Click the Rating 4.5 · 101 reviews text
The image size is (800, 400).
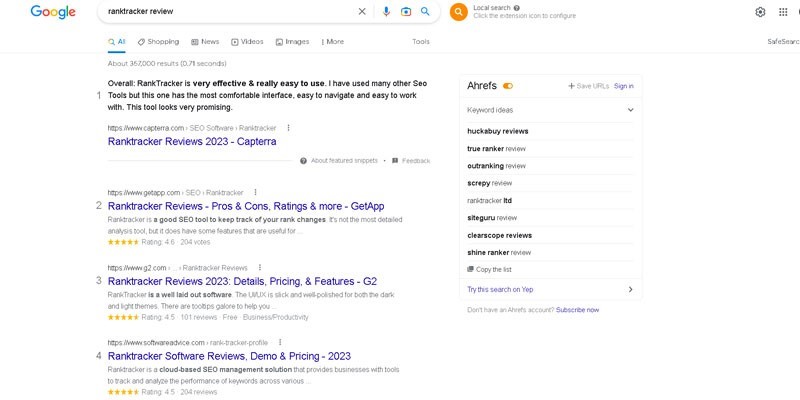[179, 317]
